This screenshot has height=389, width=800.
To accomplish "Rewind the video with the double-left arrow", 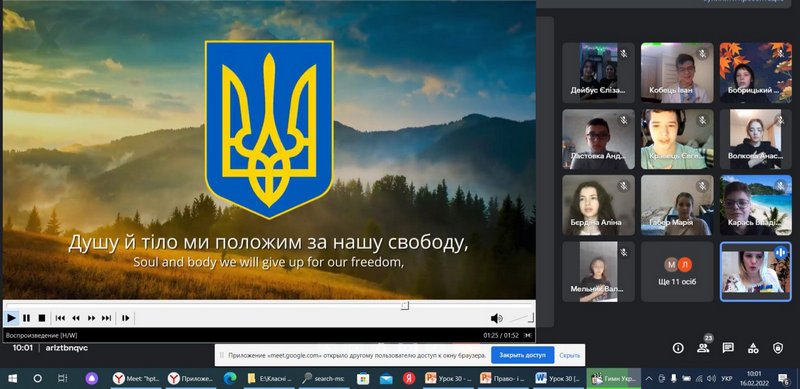I will 76,318.
